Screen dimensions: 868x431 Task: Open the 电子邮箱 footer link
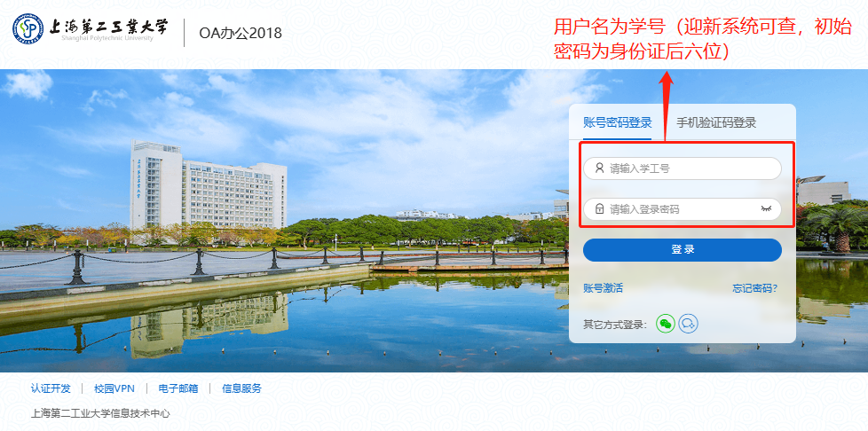(178, 388)
